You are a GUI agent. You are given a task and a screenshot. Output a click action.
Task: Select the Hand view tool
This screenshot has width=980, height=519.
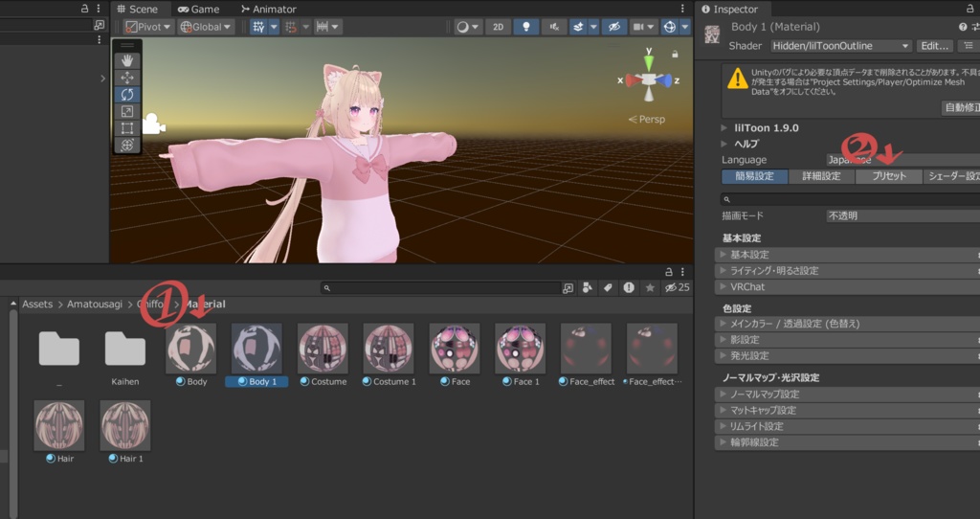pyautogui.click(x=127, y=60)
